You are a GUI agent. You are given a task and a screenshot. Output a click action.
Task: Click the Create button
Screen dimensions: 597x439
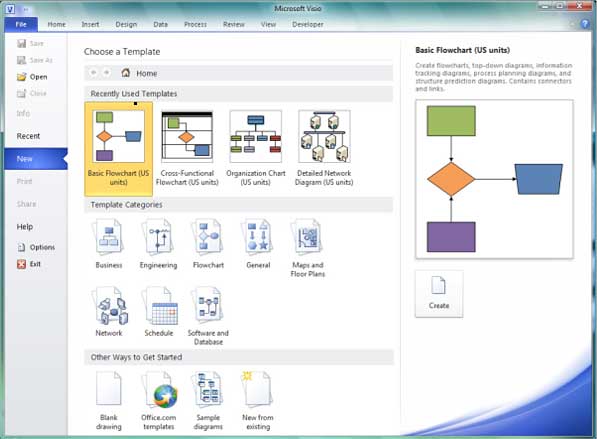point(439,294)
